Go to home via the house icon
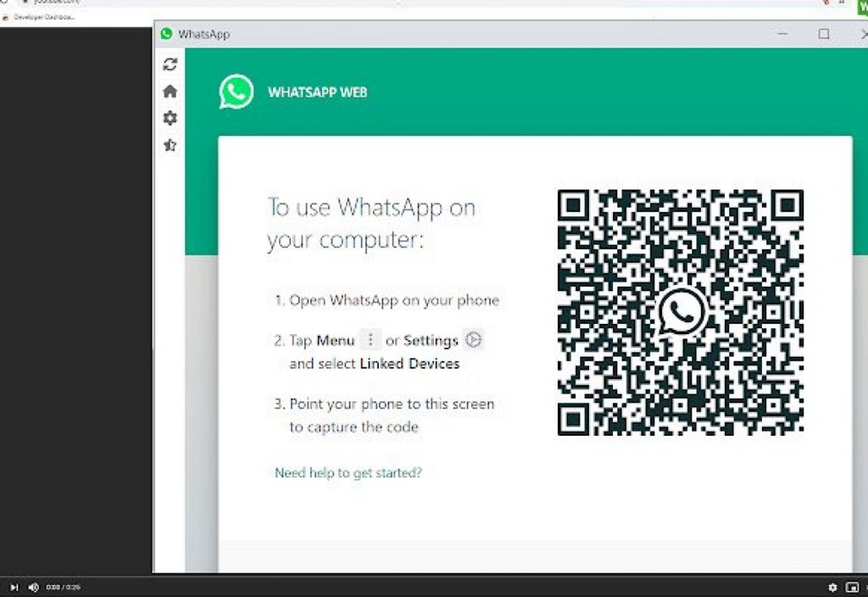Image resolution: width=868 pixels, height=597 pixels. click(170, 91)
